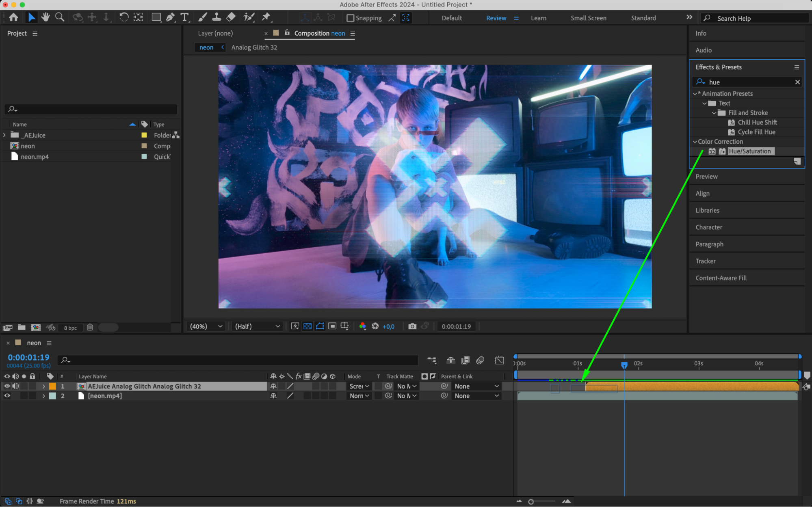Select Hue/Saturation effect in presets list
Screen dimensions: 812x507
(x=749, y=151)
